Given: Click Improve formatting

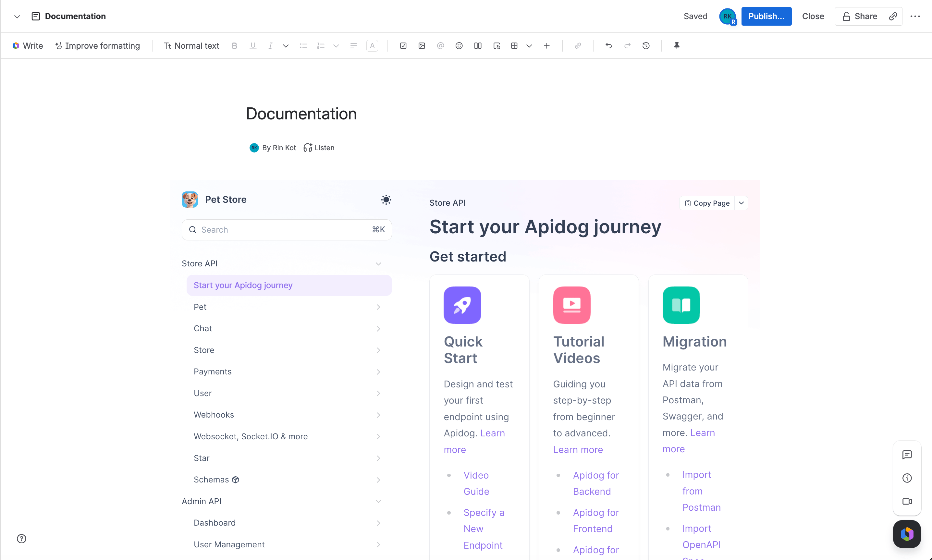Looking at the screenshot, I should click(97, 46).
